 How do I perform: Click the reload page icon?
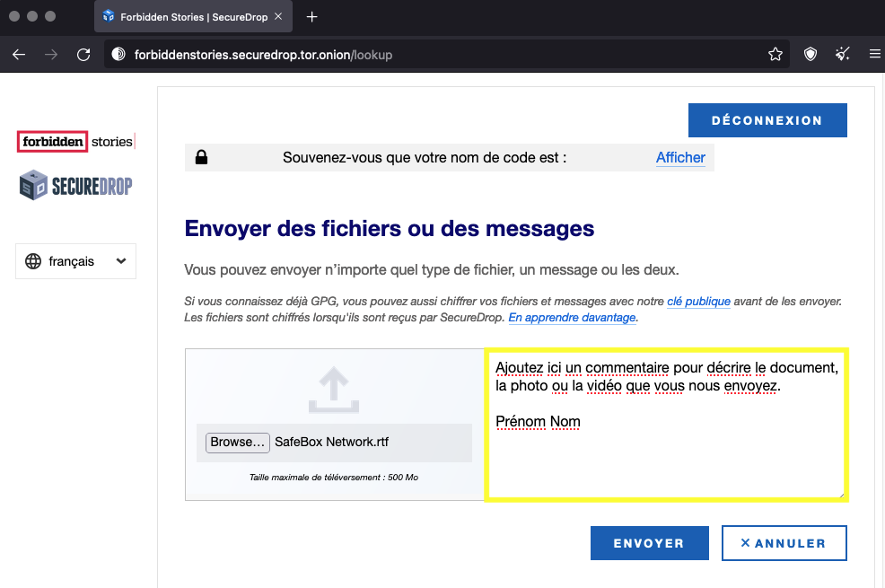83,55
